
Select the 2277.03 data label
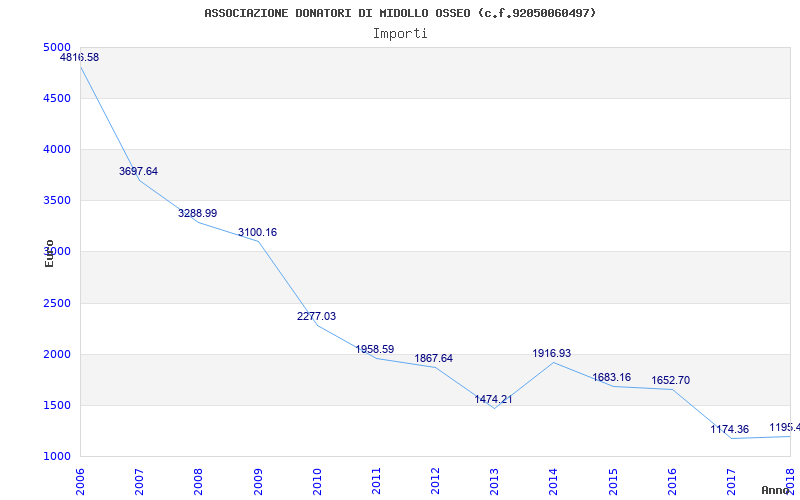pyautogui.click(x=316, y=316)
